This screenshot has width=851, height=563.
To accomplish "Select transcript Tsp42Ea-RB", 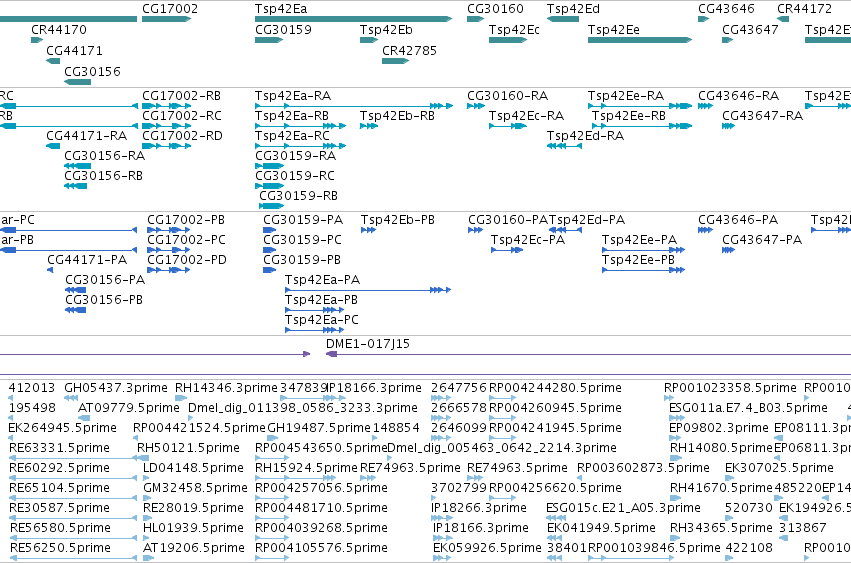I will (x=292, y=116).
